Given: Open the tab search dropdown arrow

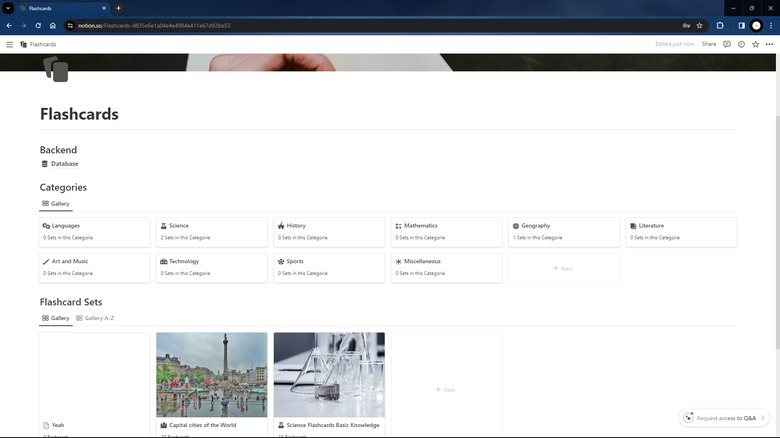Looking at the screenshot, I should pos(8,8).
